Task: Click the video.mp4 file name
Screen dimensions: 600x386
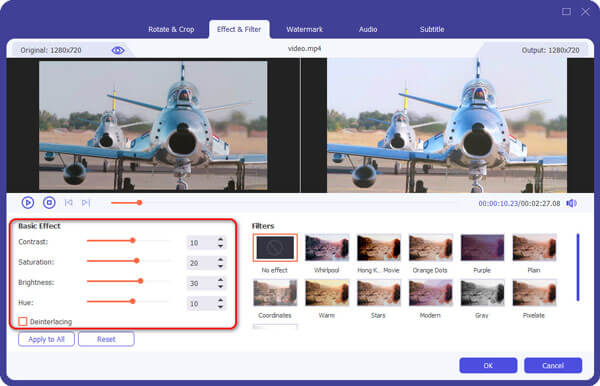Action: [x=305, y=49]
